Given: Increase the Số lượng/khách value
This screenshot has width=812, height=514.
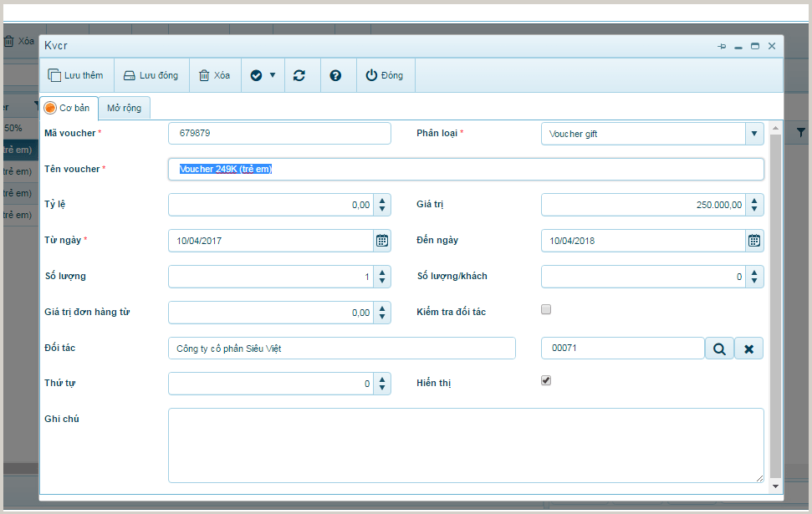Looking at the screenshot, I should click(754, 272).
